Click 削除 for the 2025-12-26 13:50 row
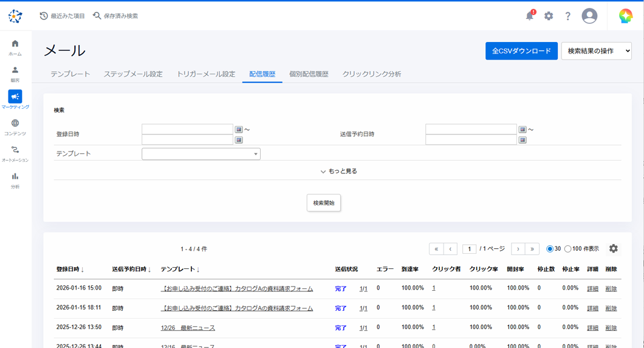Screen dimensions: 644x348 pos(611,328)
